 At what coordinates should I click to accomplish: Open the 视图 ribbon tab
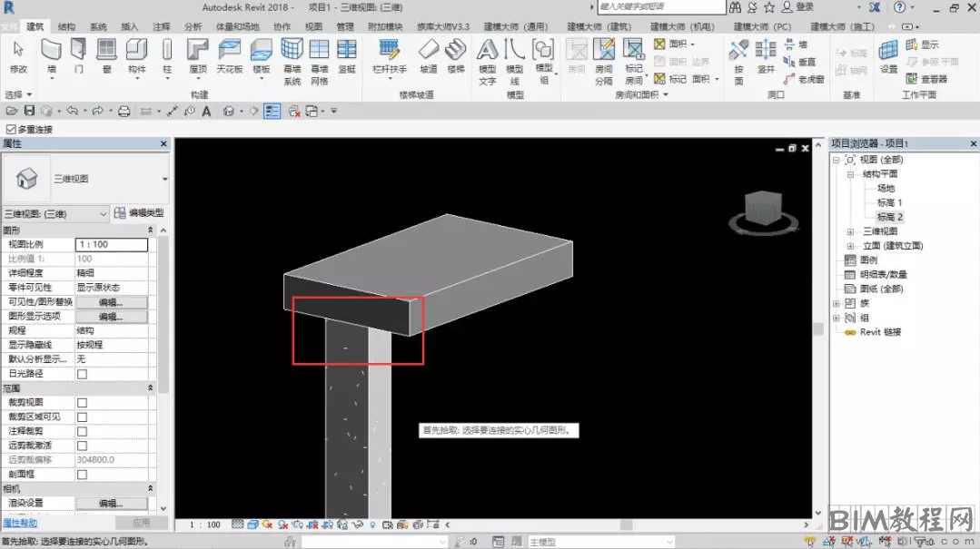point(313,26)
